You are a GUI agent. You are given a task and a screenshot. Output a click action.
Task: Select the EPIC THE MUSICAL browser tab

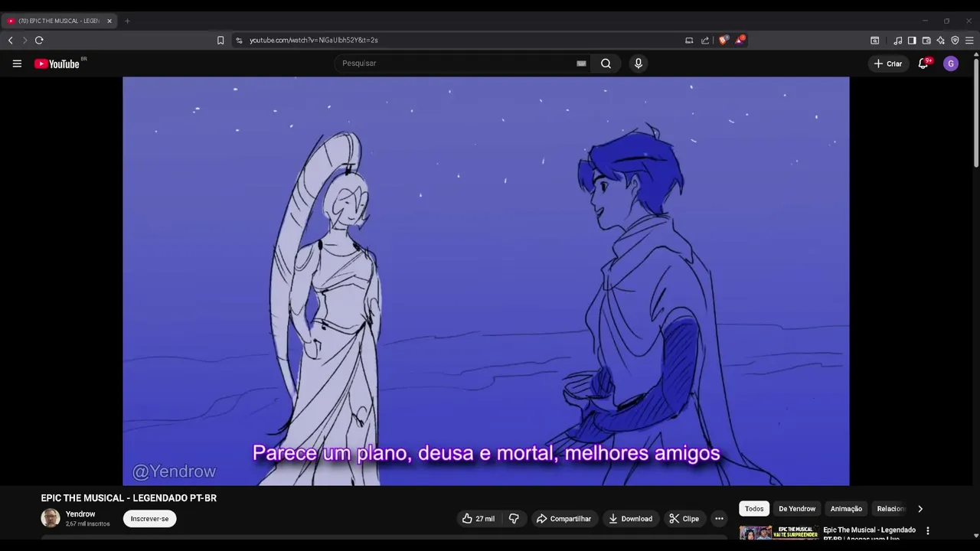click(x=60, y=21)
